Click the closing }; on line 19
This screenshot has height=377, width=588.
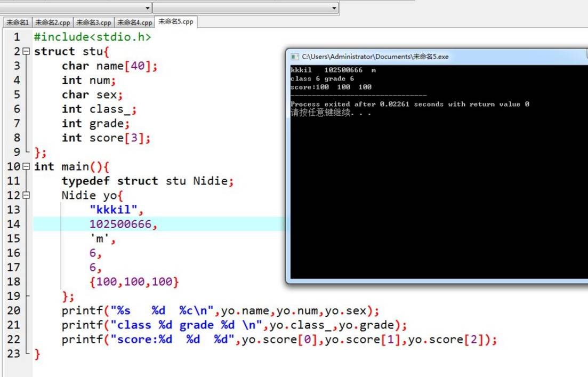(68, 296)
